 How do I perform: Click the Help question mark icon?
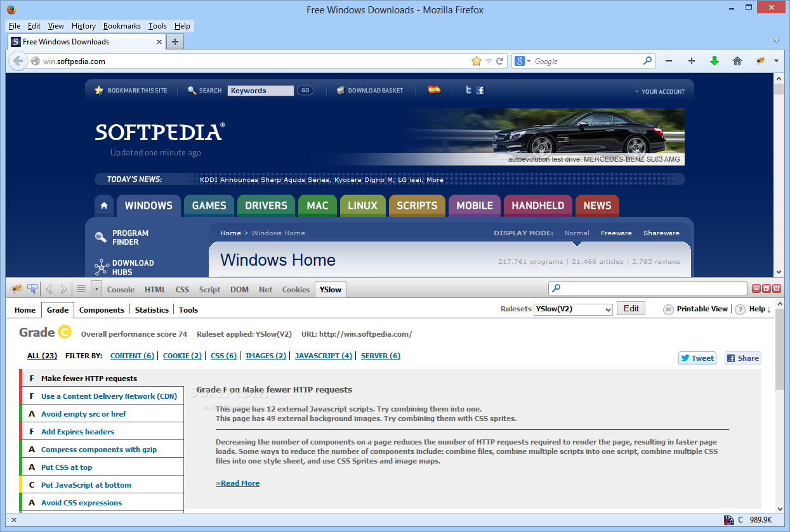tap(740, 309)
